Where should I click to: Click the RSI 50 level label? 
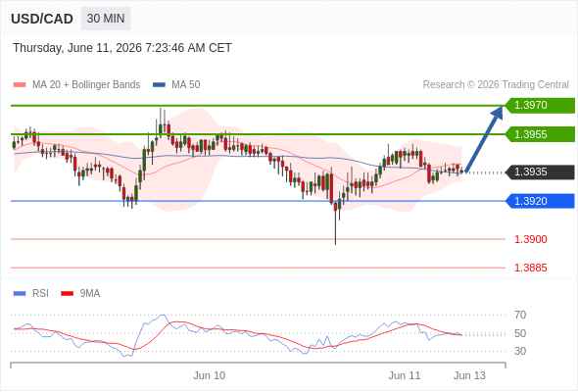pyautogui.click(x=520, y=333)
